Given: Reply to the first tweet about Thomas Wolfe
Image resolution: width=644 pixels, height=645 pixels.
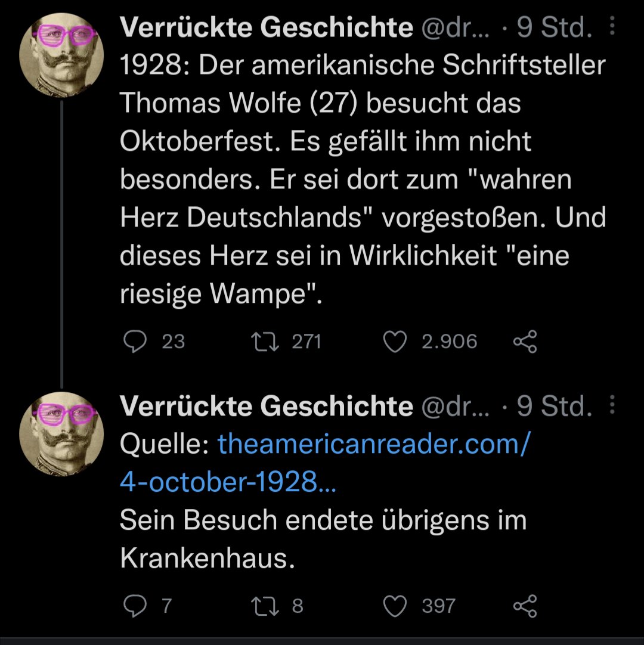Looking at the screenshot, I should coord(135,342).
